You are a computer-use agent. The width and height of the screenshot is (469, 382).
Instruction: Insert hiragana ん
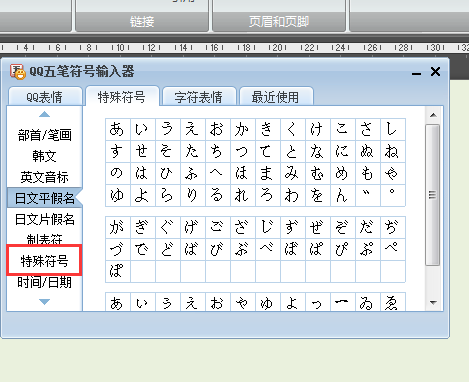click(343, 195)
